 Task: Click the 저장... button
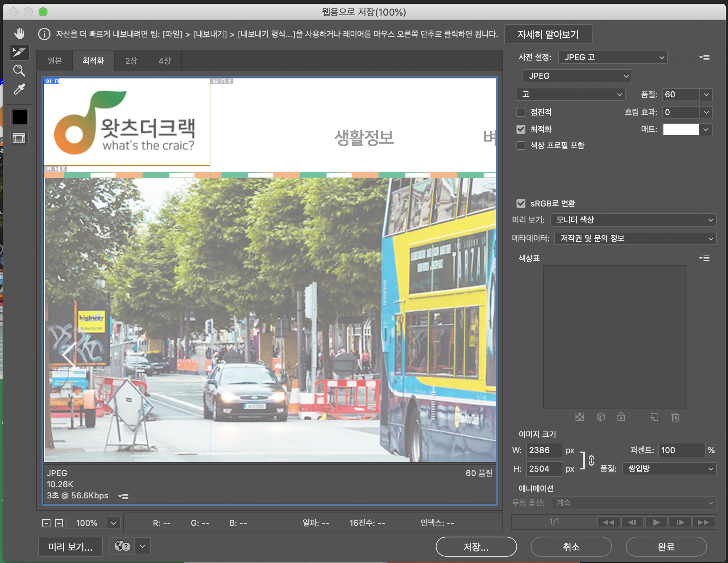pyautogui.click(x=476, y=547)
